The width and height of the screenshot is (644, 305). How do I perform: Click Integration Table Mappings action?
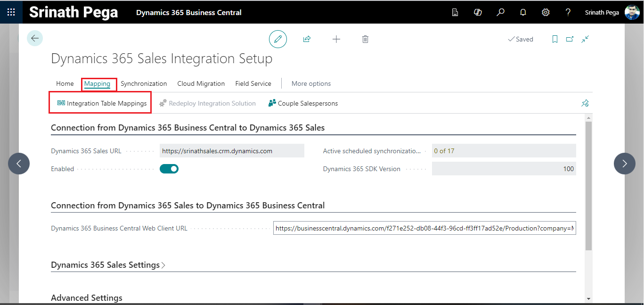pos(102,103)
